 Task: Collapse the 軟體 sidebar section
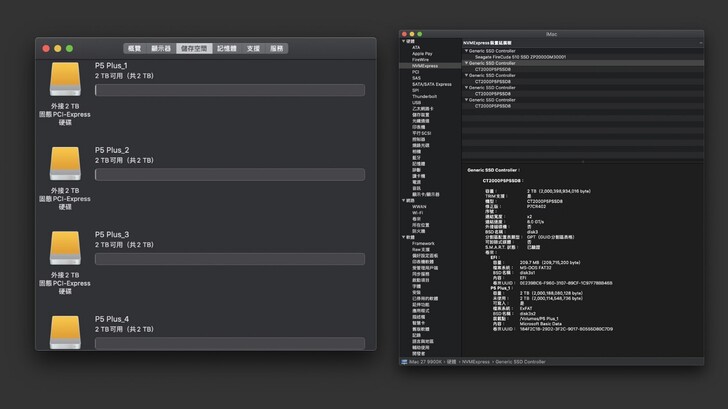coord(402,237)
